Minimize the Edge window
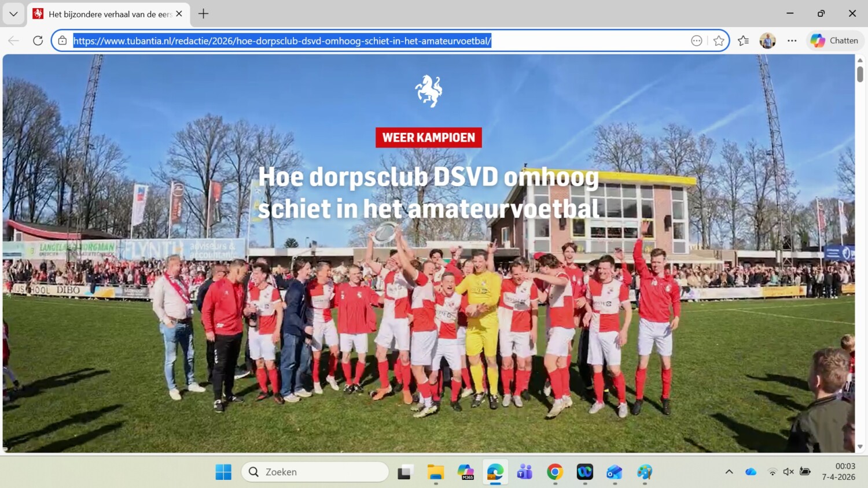This screenshot has height=488, width=868. (790, 13)
